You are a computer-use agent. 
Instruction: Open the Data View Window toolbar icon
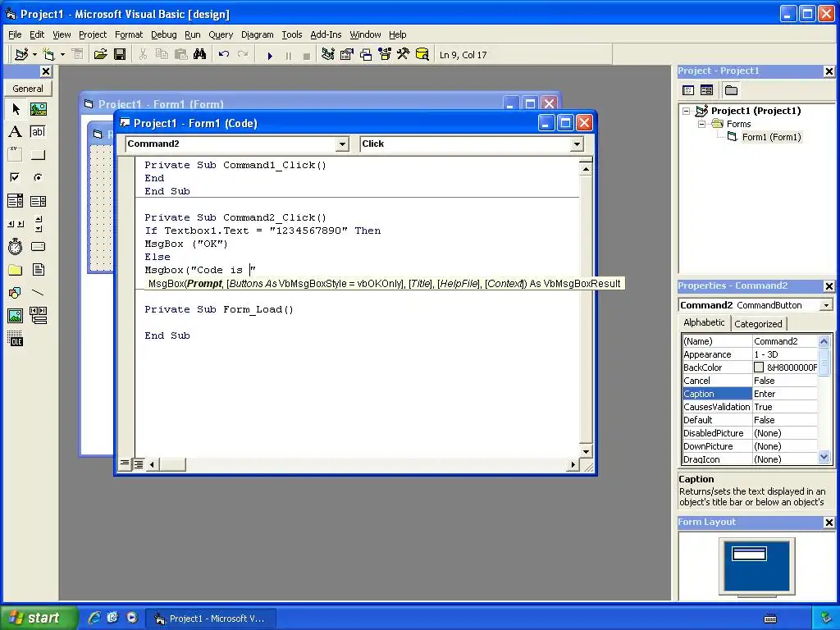[x=422, y=54]
